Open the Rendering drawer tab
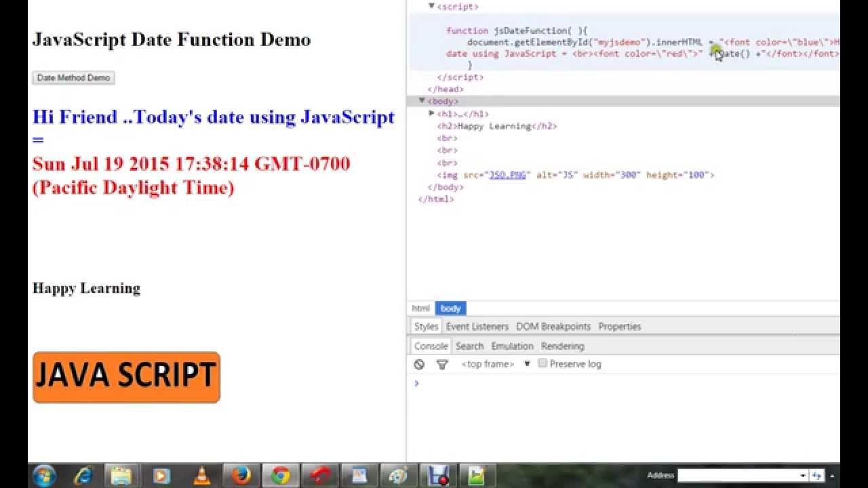868x488 pixels. pos(562,346)
